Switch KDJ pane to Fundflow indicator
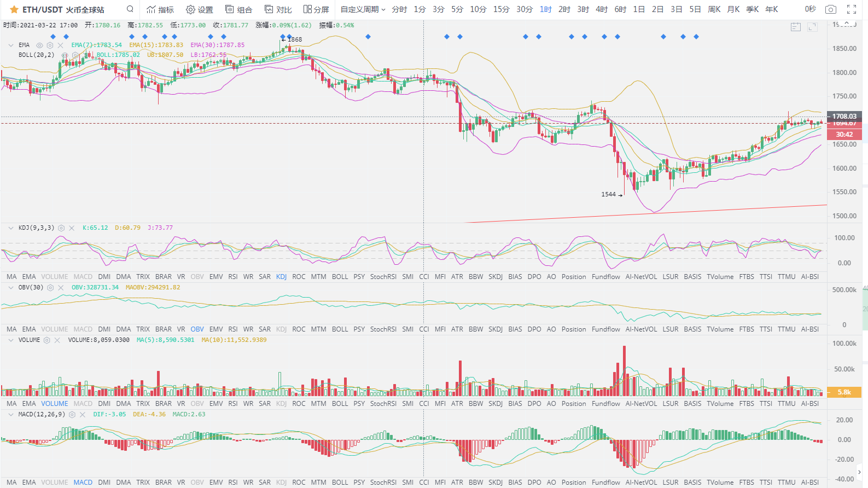The width and height of the screenshot is (868, 488). tap(606, 277)
